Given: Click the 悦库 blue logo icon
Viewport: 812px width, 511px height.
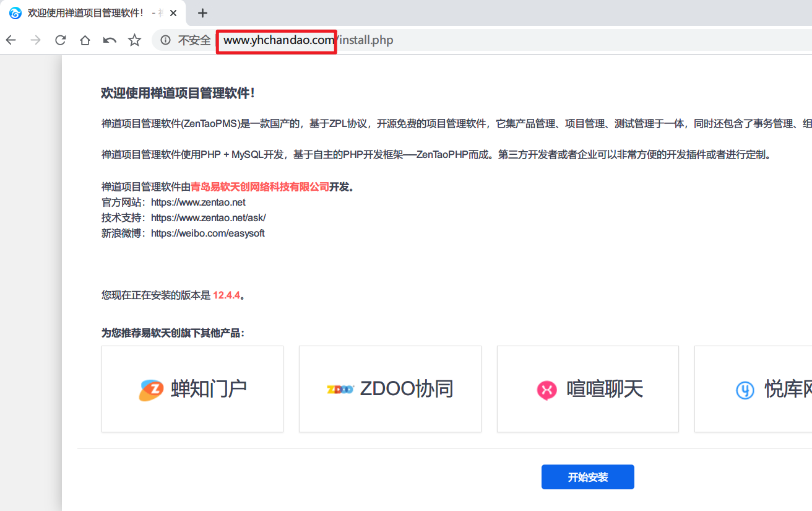Looking at the screenshot, I should 745,390.
